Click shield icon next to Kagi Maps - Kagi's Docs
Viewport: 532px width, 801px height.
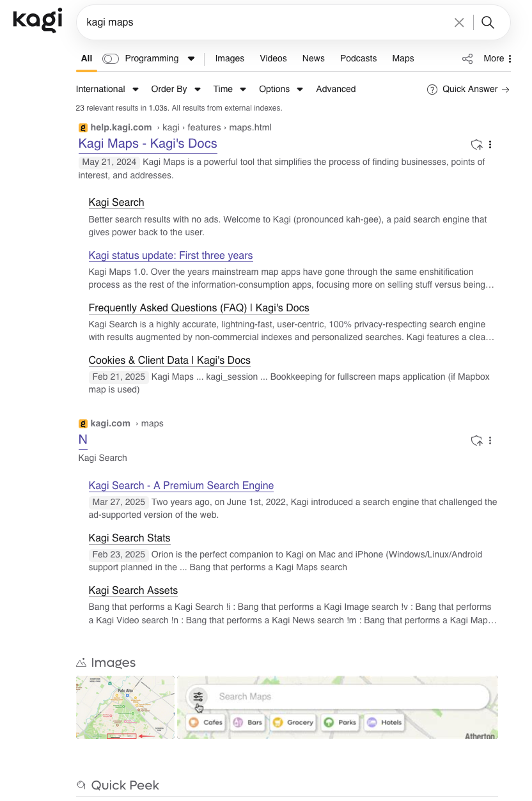[476, 144]
